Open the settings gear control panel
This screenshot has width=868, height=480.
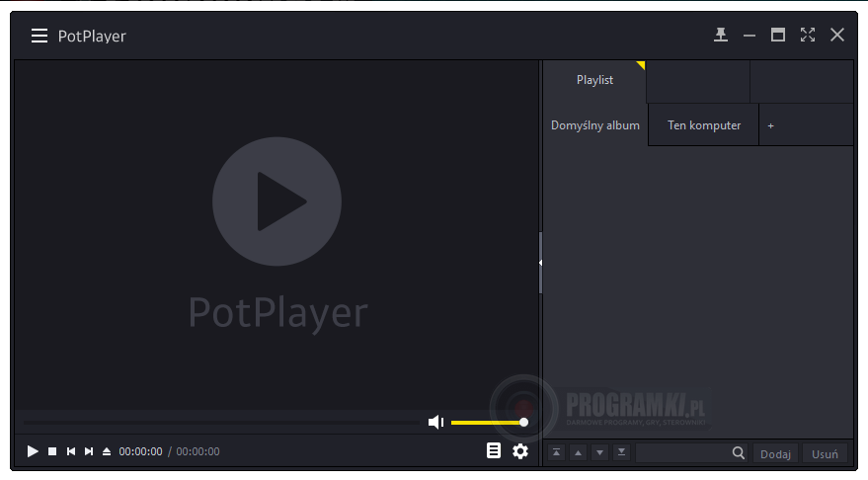click(519, 451)
